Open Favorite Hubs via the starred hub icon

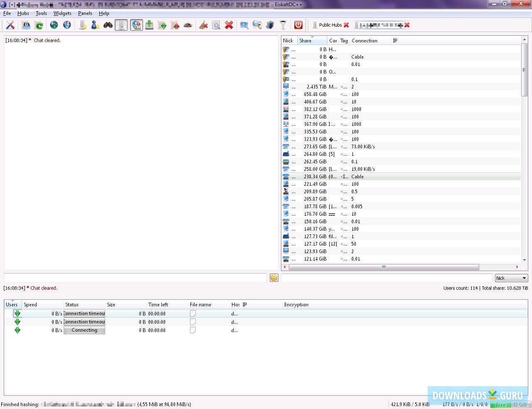click(82, 25)
